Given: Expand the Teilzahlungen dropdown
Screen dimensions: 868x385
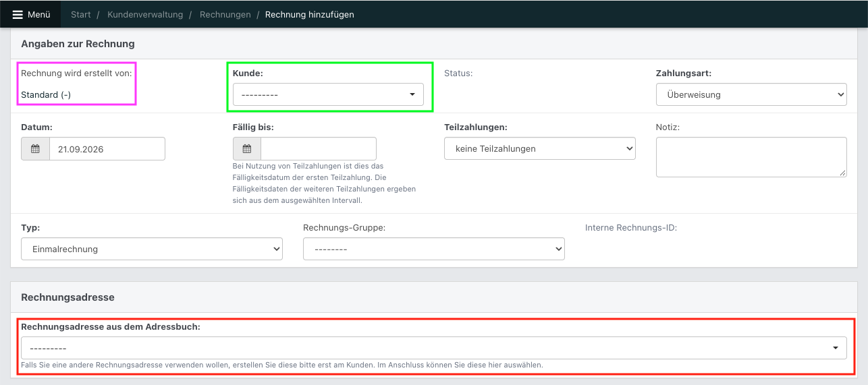Looking at the screenshot, I should 539,149.
